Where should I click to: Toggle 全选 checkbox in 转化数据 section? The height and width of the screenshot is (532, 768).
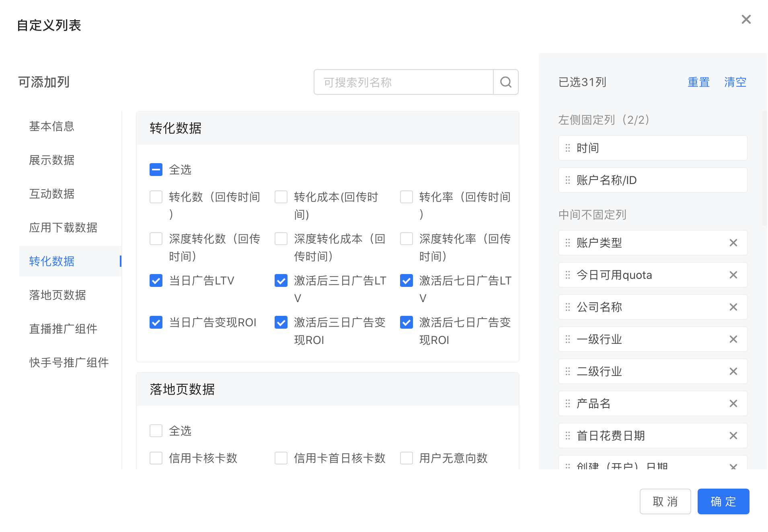[x=156, y=170]
